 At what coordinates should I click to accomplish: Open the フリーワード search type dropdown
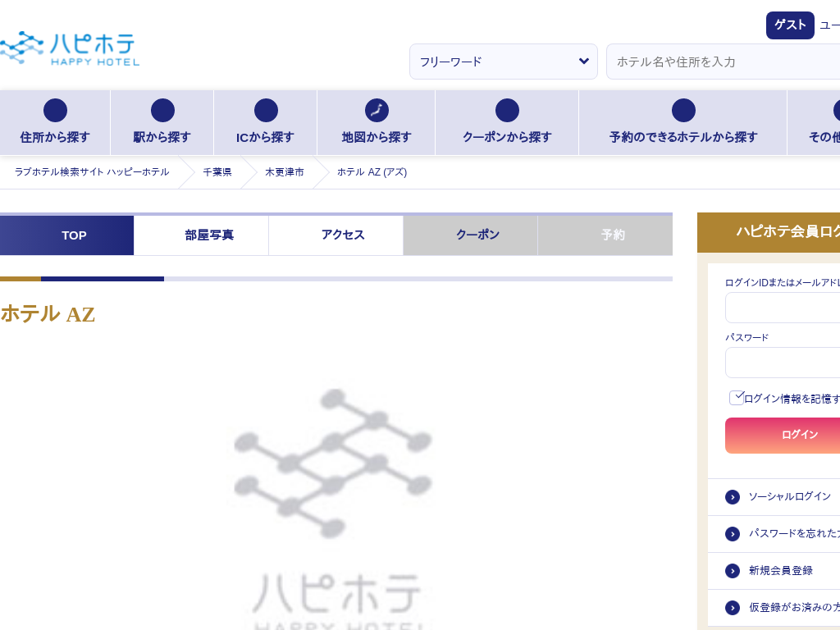tap(504, 62)
